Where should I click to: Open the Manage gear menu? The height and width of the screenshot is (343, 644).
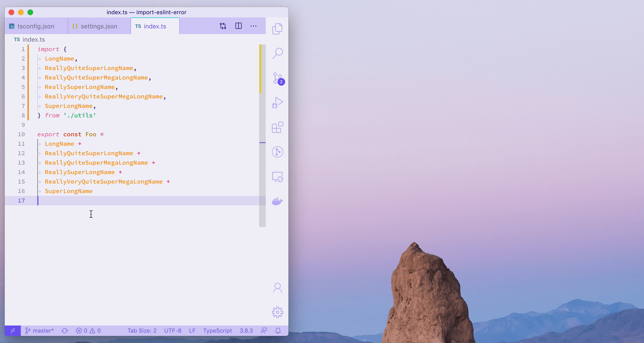point(277,312)
